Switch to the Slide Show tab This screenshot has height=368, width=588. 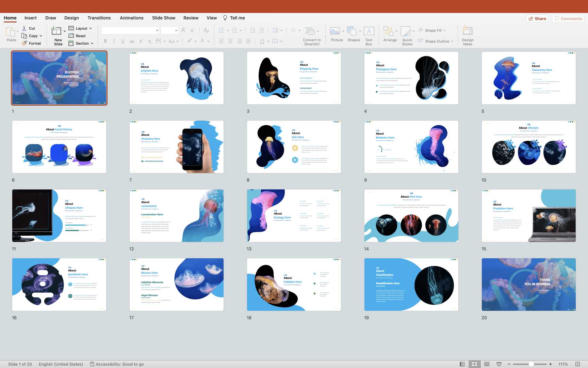[164, 18]
